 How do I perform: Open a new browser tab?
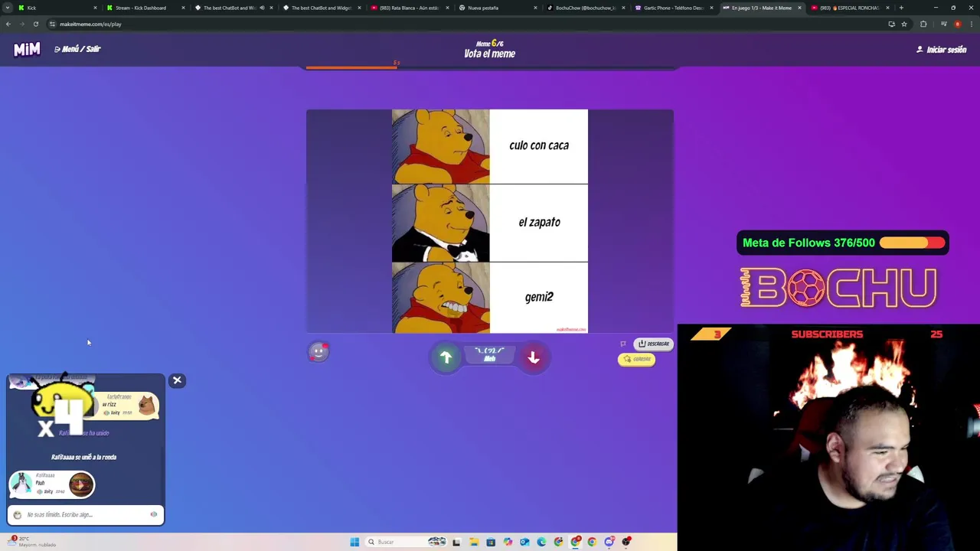(x=901, y=8)
